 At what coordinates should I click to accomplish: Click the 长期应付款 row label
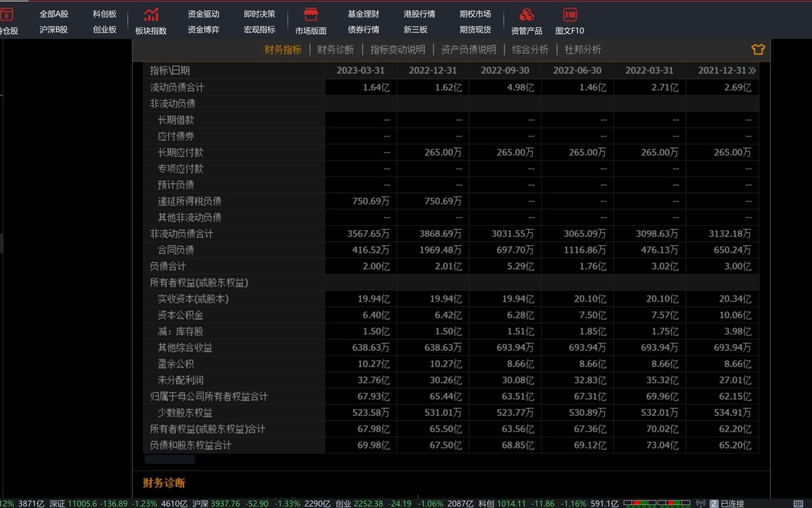[x=181, y=153]
